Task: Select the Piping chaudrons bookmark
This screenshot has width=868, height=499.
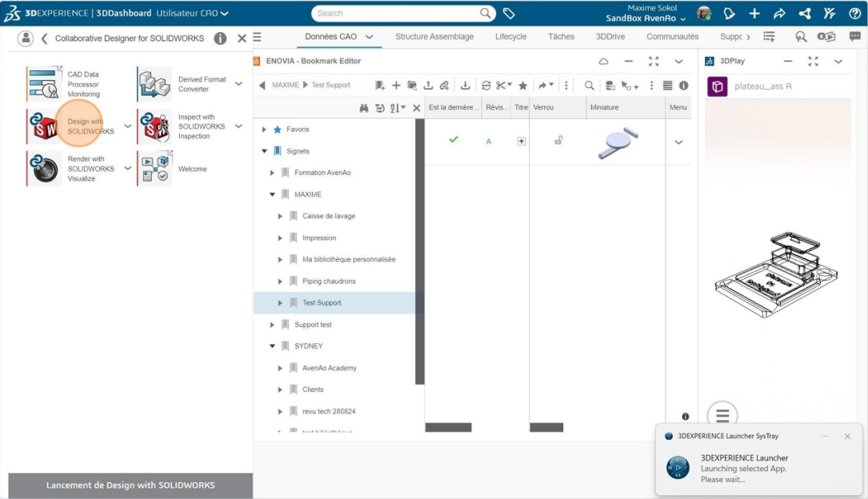Action: click(329, 281)
